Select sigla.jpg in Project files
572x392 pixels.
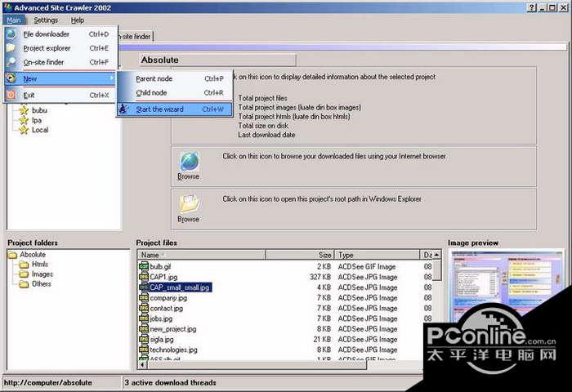pos(162,340)
